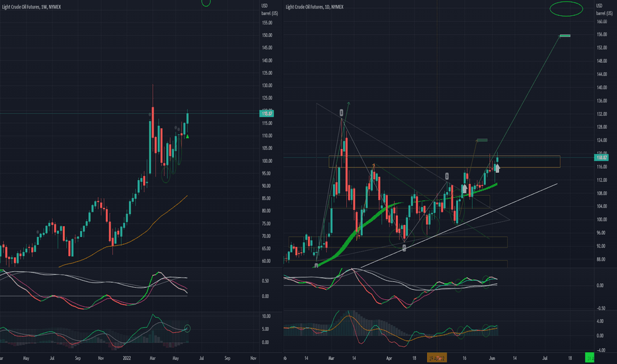Click the '2022' label on weekly time axis
This screenshot has height=364, width=617.
pos(126,358)
